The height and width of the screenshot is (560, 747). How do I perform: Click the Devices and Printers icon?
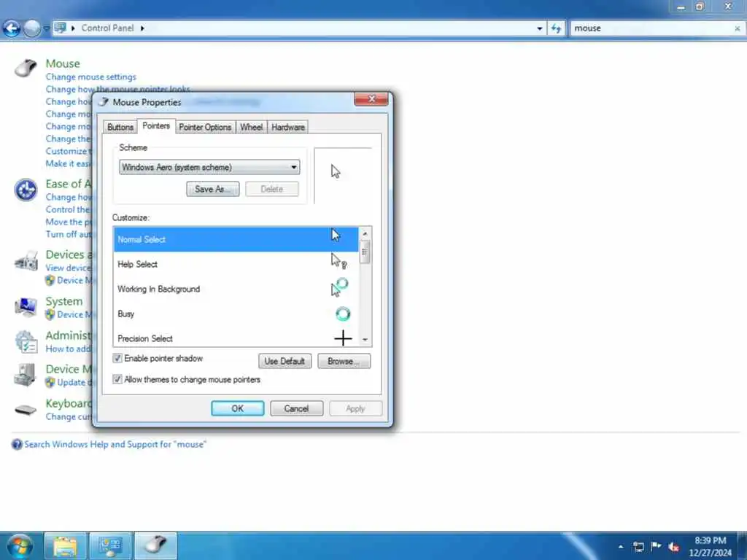(x=26, y=261)
